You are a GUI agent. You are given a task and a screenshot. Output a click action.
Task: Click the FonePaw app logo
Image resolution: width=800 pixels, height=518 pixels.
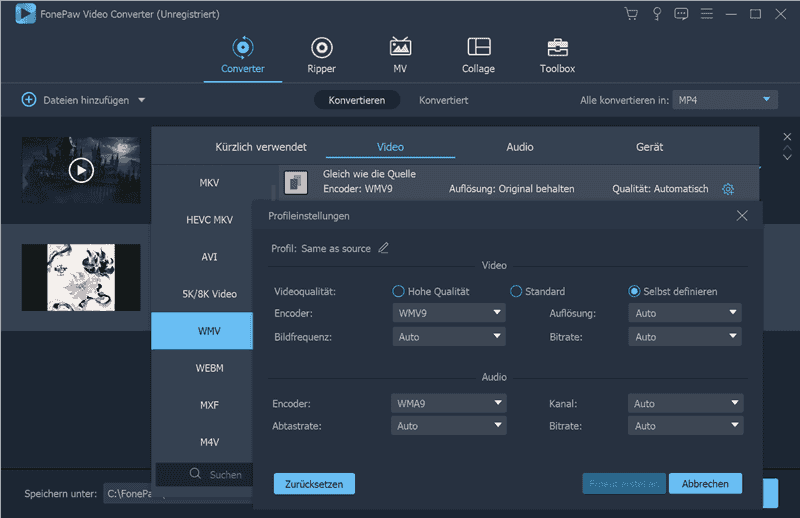(x=26, y=14)
